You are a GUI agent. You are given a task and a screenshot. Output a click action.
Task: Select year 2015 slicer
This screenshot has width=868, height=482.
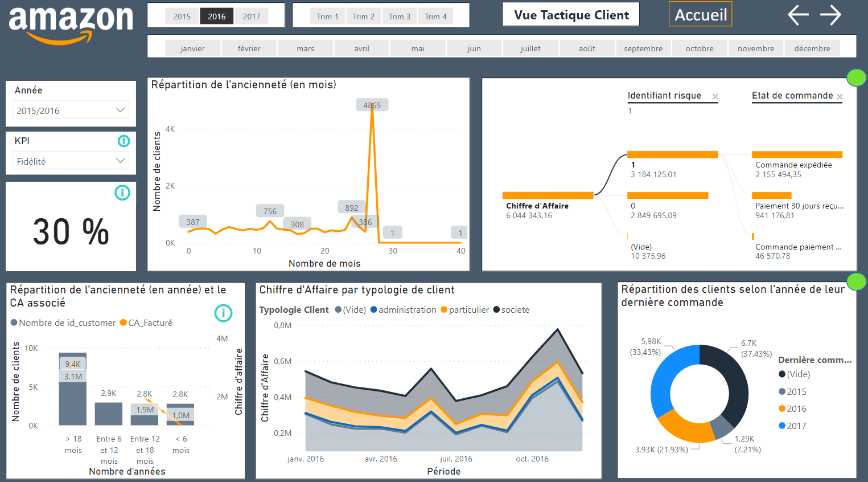pos(182,16)
